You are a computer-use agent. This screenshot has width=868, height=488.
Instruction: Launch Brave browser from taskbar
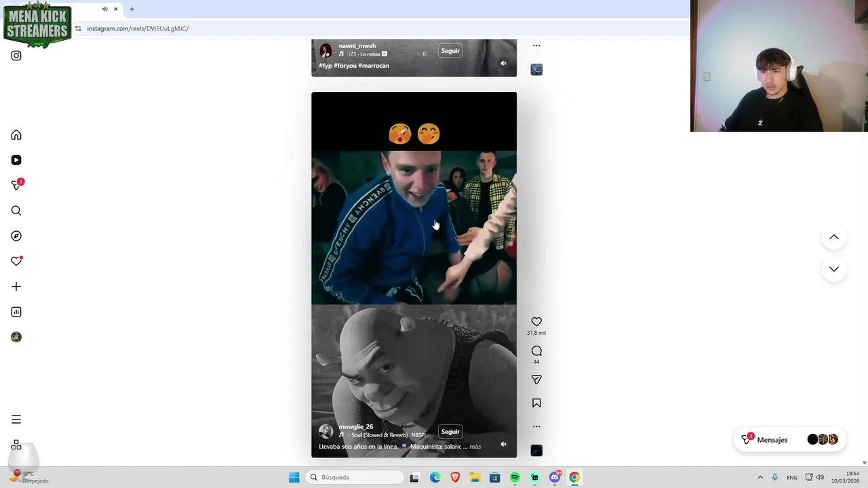(455, 478)
